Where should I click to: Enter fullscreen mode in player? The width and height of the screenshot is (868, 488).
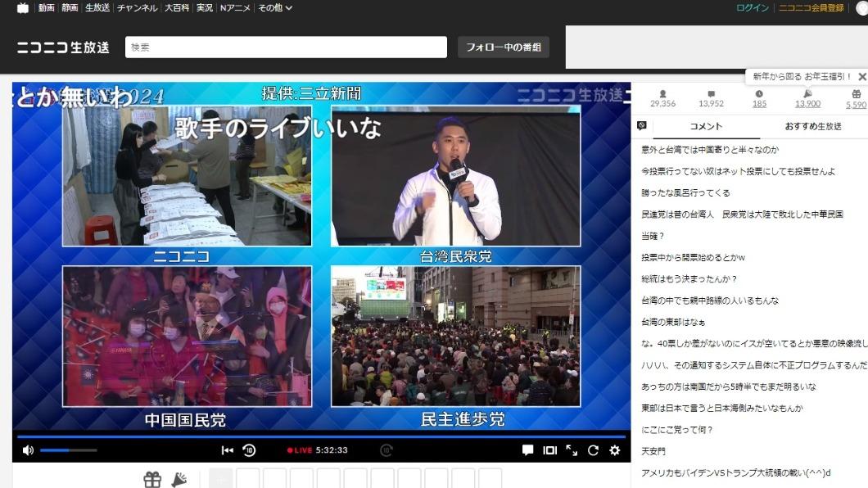tap(572, 450)
